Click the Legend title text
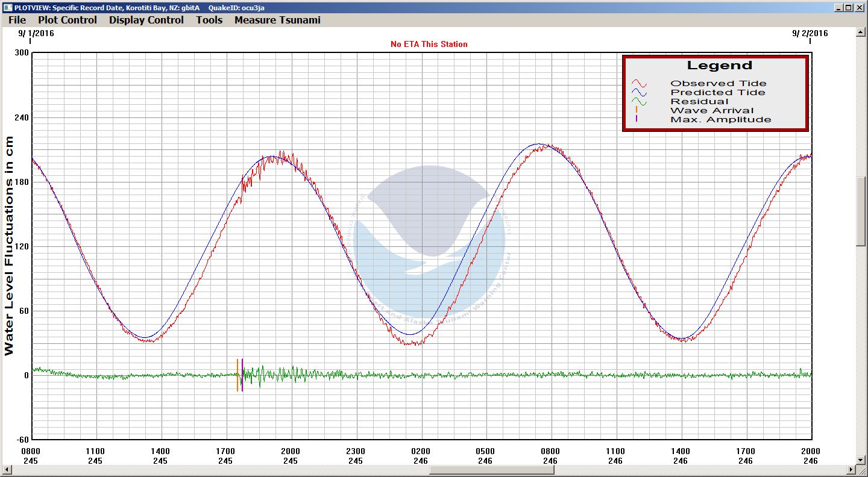This screenshot has height=477, width=868. [x=720, y=66]
